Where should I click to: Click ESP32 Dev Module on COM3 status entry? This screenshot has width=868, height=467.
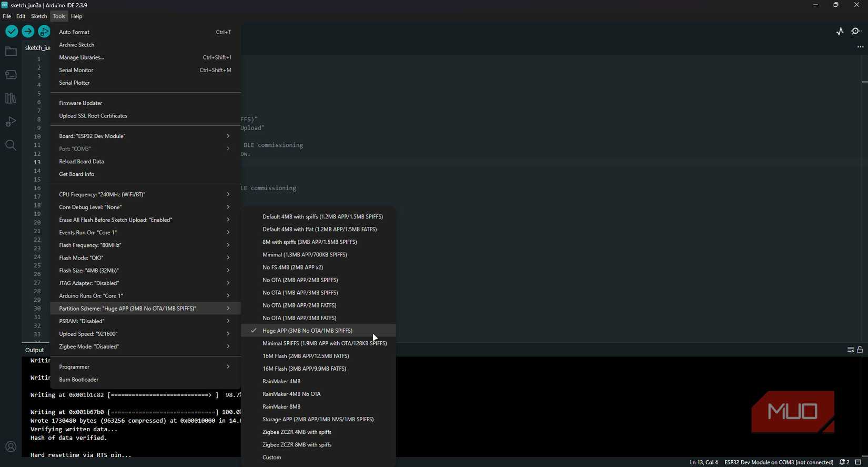[x=779, y=462]
